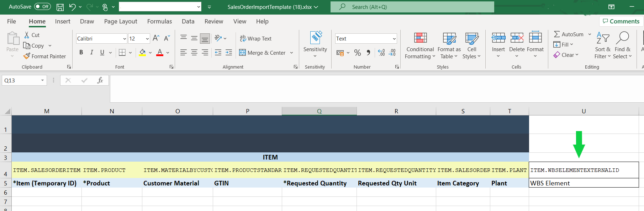Click the Copy icon
Viewport: 644px width, 211px height.
(x=26, y=45)
